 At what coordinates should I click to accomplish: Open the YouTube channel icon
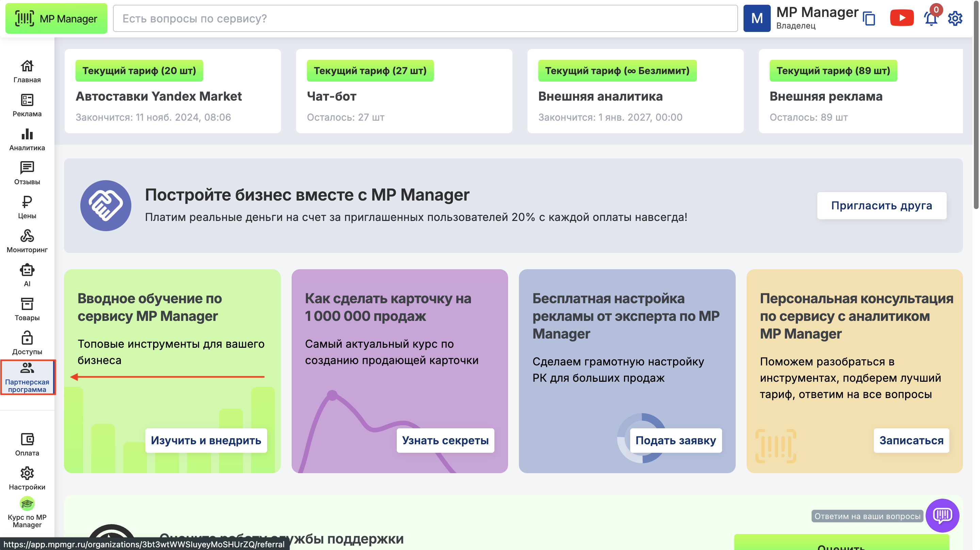pyautogui.click(x=901, y=18)
